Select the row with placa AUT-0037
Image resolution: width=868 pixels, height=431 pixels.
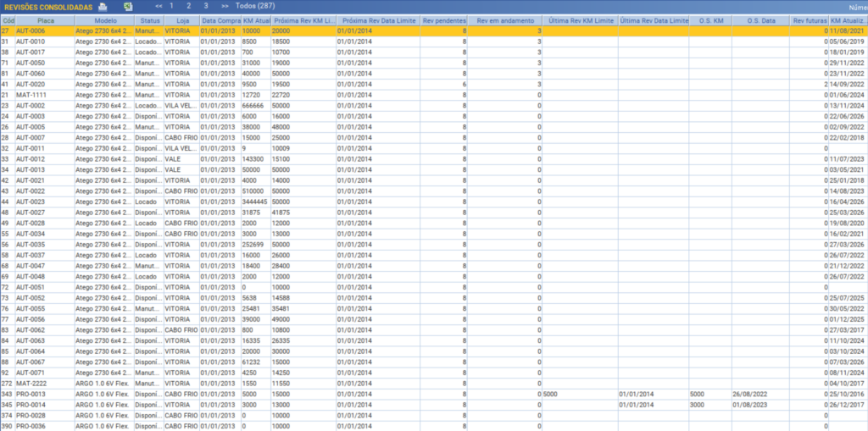point(434,255)
